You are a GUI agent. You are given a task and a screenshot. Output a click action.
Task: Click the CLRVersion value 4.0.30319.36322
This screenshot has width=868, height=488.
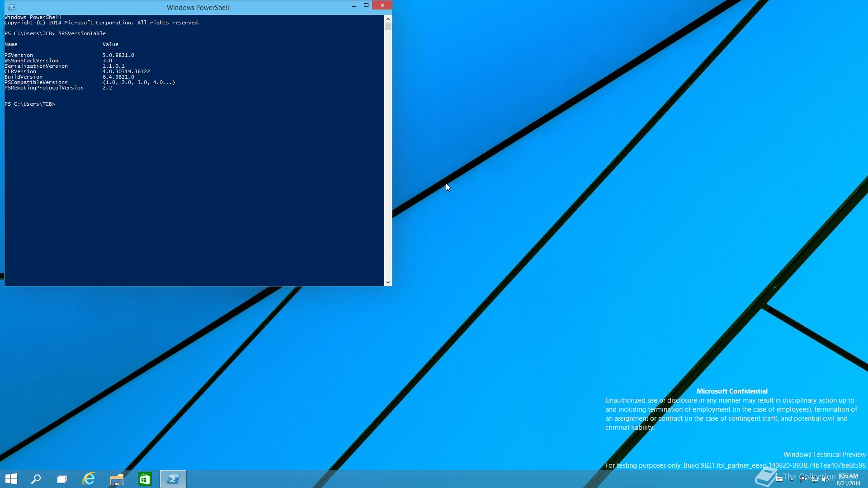tap(126, 71)
